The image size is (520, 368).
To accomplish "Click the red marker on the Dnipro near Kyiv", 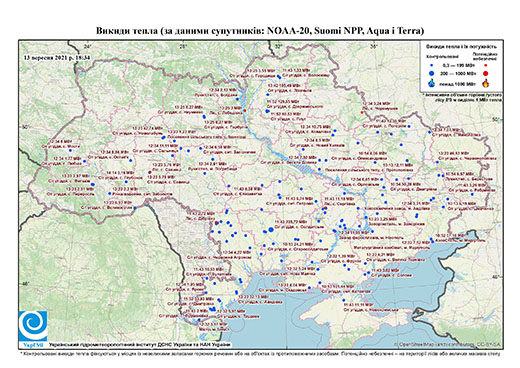I will [x=245, y=110].
